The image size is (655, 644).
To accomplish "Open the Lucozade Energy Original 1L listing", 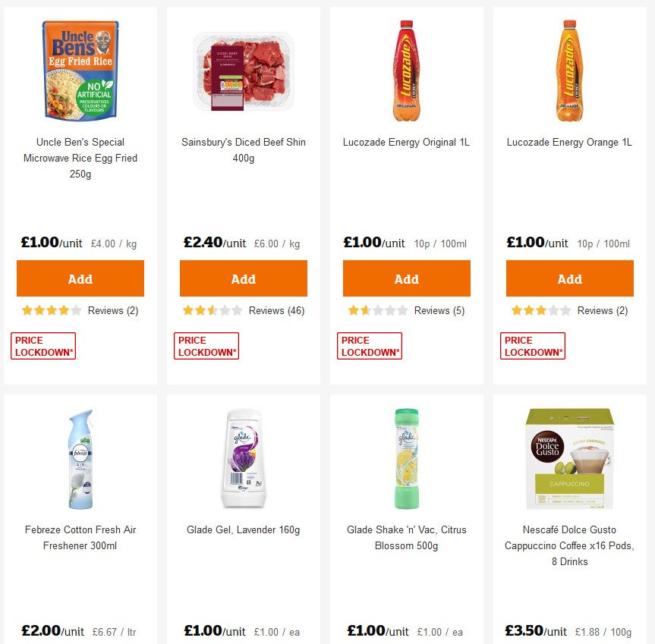I will point(406,142).
